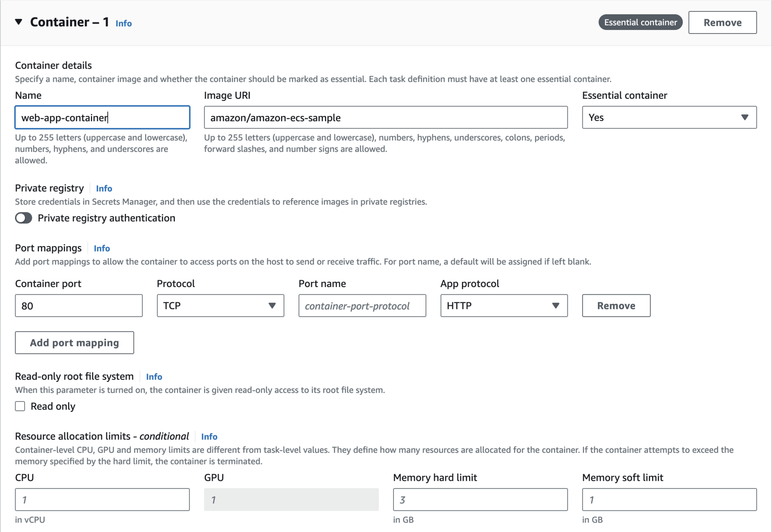Expand the TCP Protocol dropdown
Viewport: 772px width, 532px height.
tap(220, 306)
